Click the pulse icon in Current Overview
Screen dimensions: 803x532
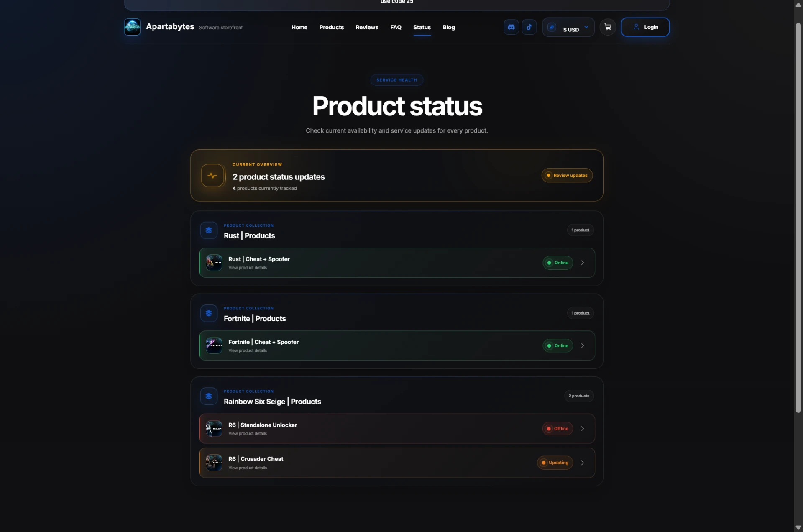[x=212, y=176]
